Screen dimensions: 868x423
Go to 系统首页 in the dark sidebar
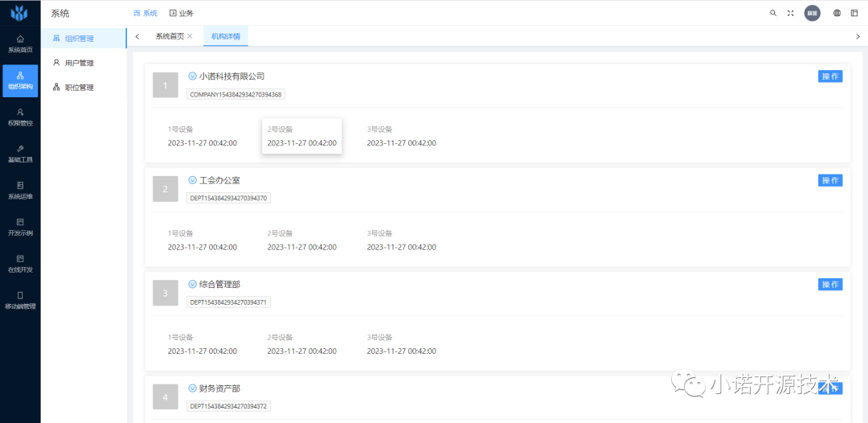click(20, 43)
